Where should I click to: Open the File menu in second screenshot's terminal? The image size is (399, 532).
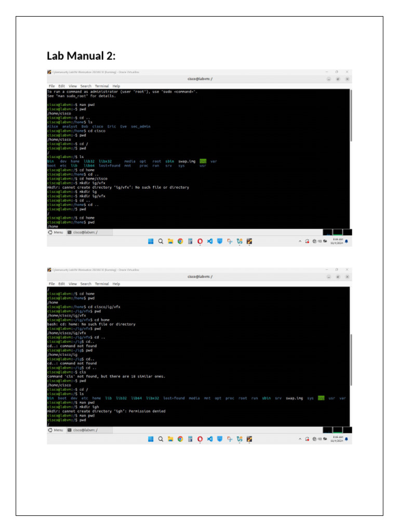click(51, 284)
